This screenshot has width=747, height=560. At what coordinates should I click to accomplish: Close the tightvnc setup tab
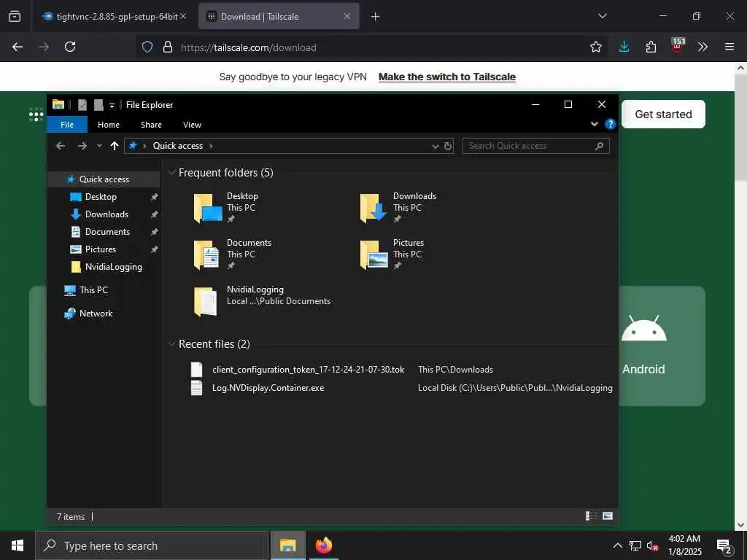tap(183, 16)
